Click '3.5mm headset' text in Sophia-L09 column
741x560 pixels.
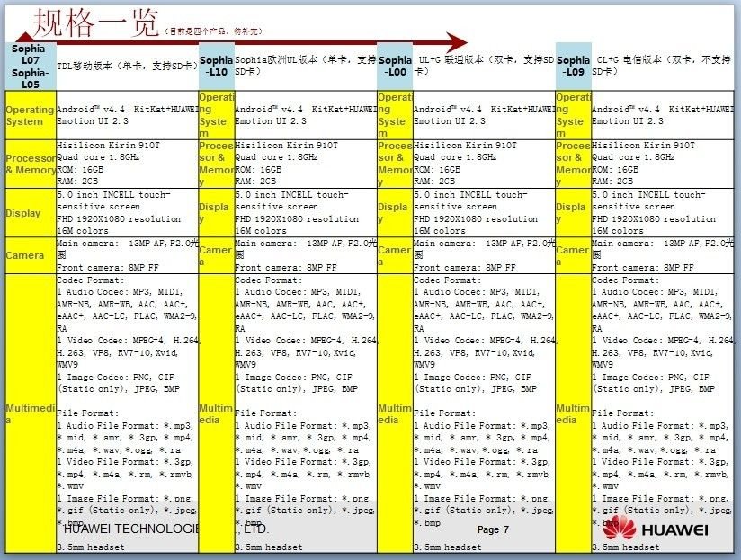coord(626,547)
